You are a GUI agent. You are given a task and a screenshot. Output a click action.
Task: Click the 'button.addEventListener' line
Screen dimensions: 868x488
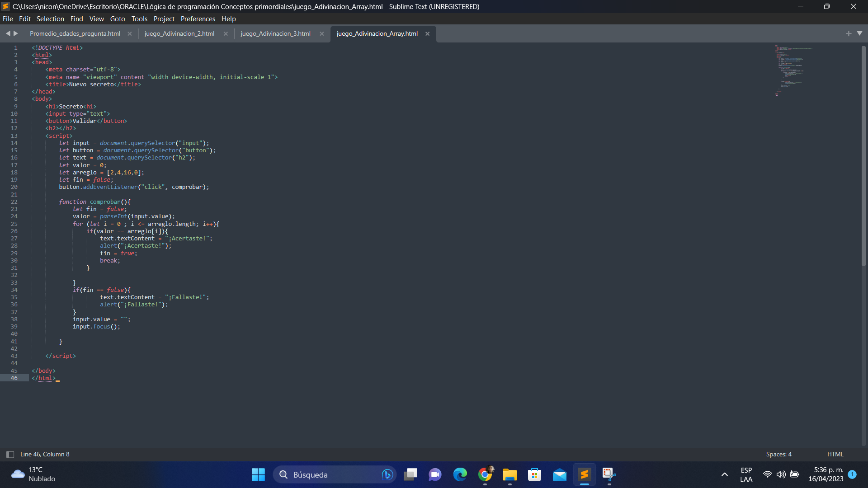click(134, 187)
